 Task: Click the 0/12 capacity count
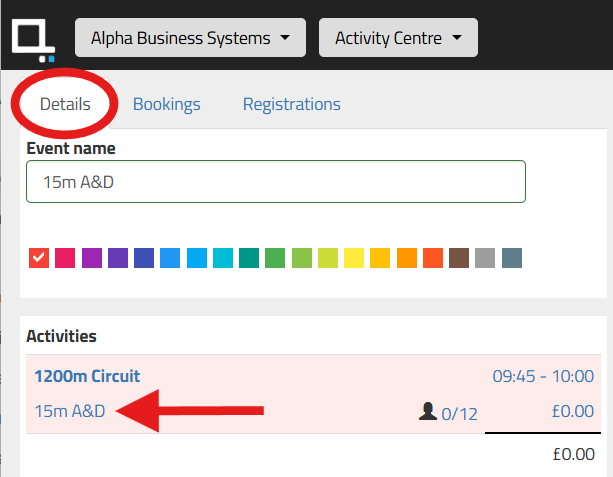(459, 414)
